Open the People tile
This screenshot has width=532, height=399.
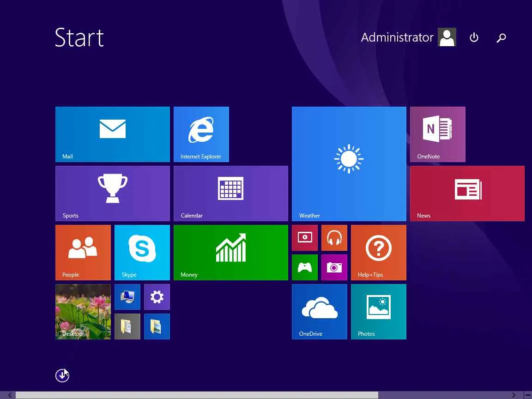(x=83, y=253)
